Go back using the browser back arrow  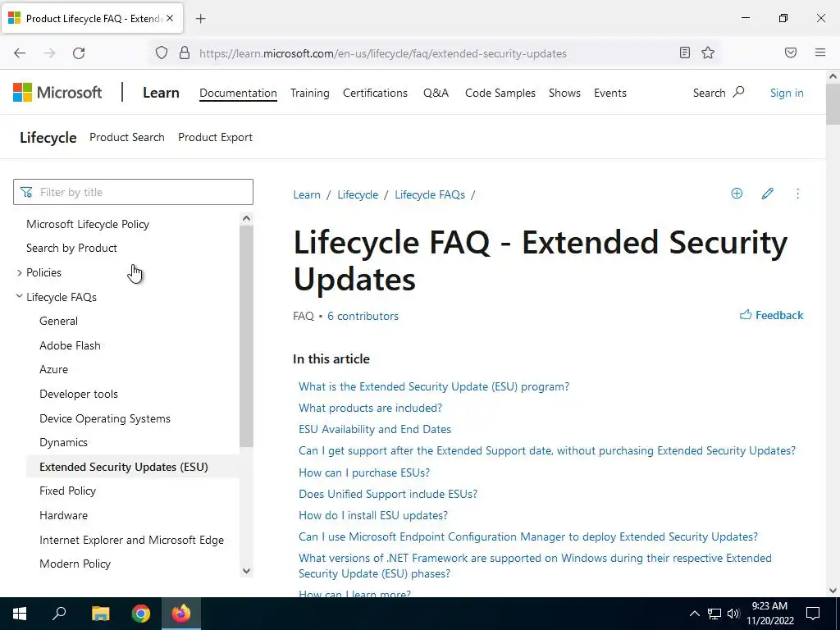click(x=20, y=53)
